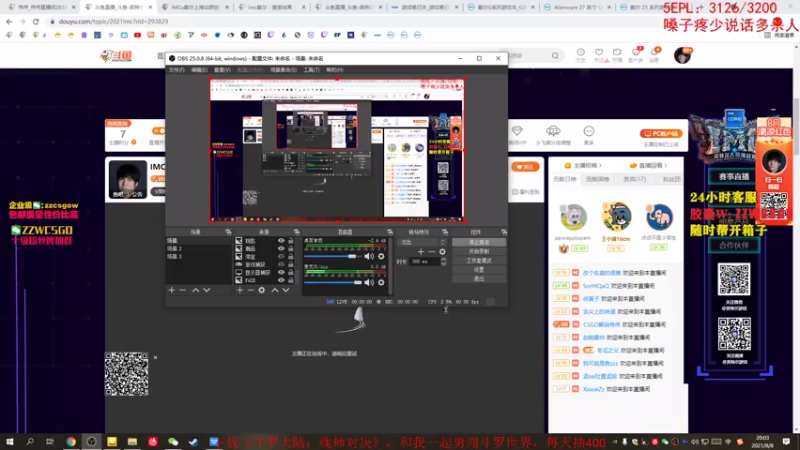The image size is (800, 450).
Task: Pop out the 场景 dock panel
Action: (x=228, y=232)
